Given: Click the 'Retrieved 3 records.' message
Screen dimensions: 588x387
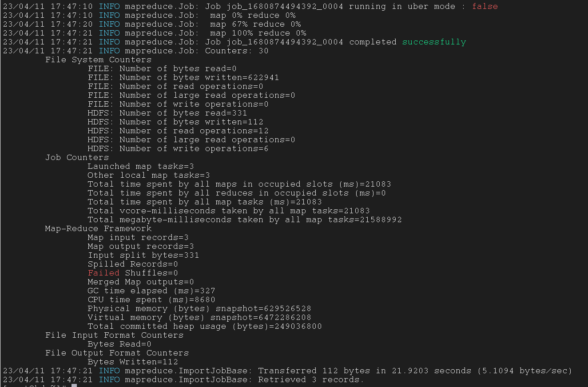Looking at the screenshot, I should click(311, 380).
